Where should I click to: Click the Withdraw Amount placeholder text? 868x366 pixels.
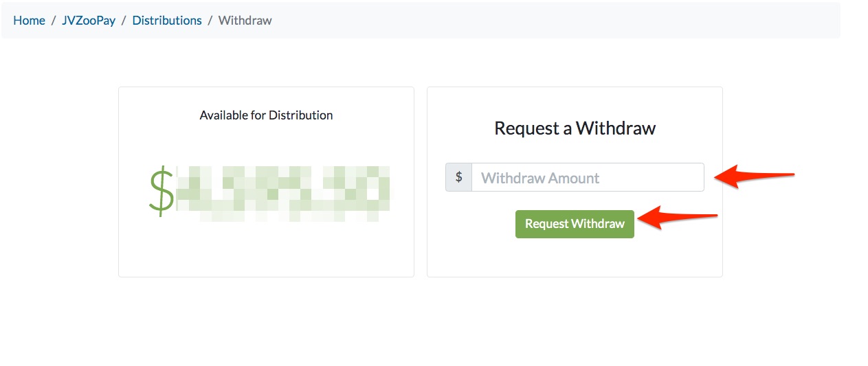[540, 178]
